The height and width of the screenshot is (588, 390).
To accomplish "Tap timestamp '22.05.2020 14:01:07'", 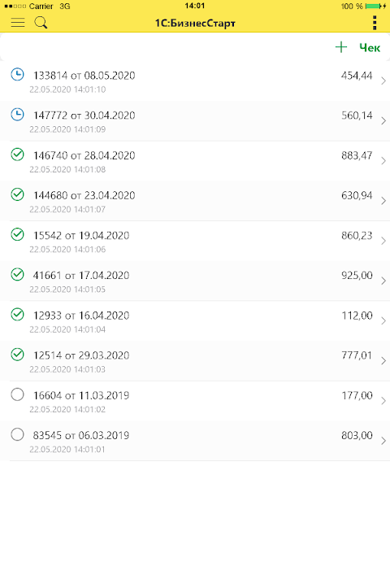I will 67,209.
